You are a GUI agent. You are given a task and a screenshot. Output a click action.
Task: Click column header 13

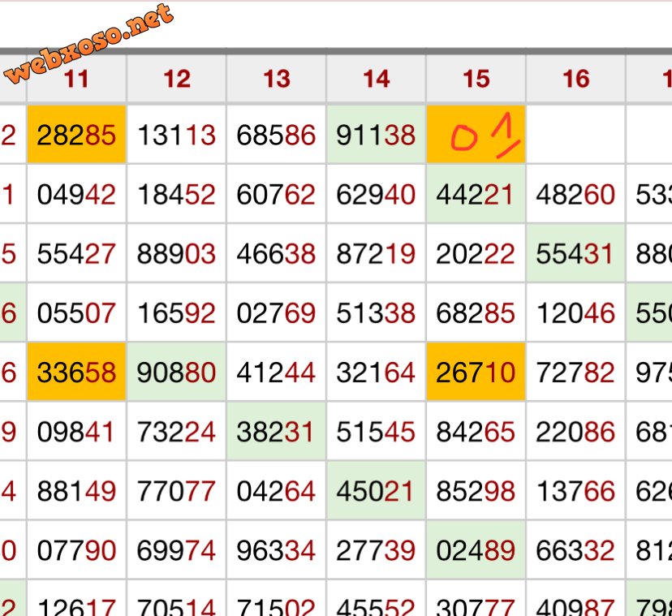(276, 79)
